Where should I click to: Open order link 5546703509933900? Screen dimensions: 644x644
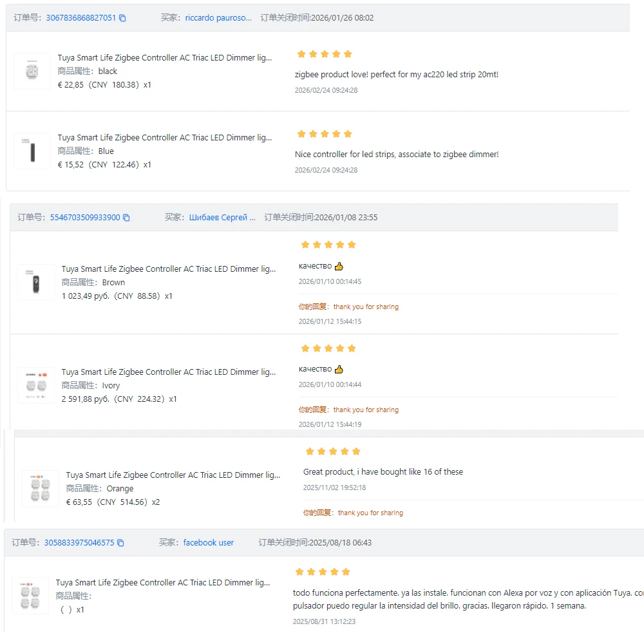coord(85,217)
